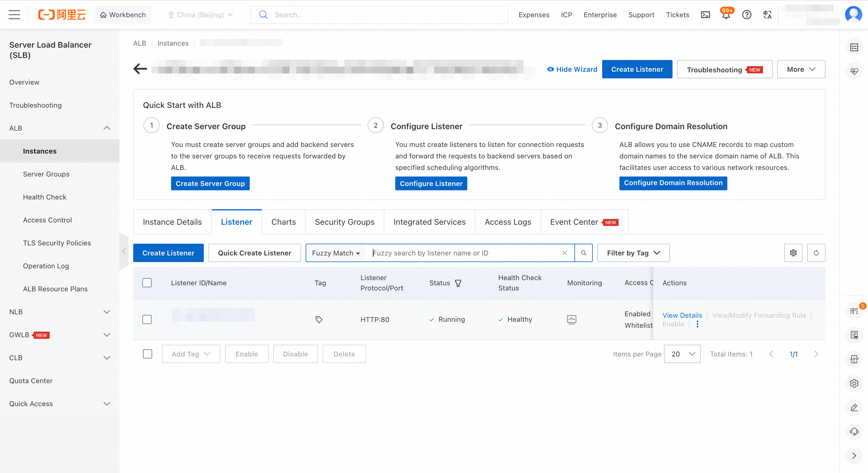Hide the Quick Start wizard
This screenshot has height=473, width=868.
click(572, 69)
